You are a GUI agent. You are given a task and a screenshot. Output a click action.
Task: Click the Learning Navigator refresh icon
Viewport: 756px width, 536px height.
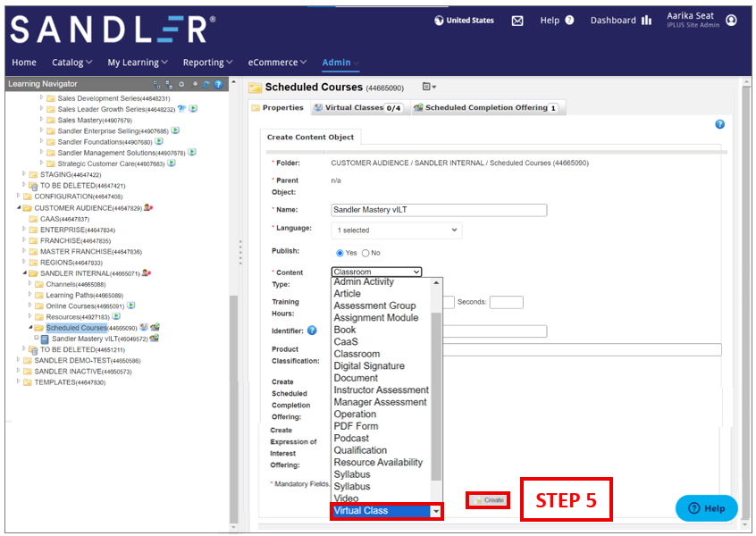tap(206, 84)
